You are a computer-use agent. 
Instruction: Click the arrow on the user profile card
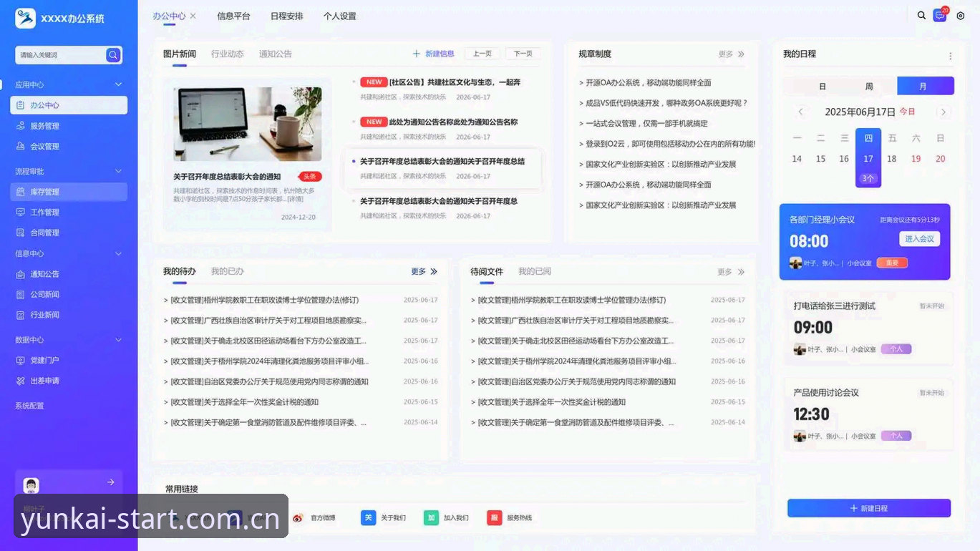pos(111,482)
